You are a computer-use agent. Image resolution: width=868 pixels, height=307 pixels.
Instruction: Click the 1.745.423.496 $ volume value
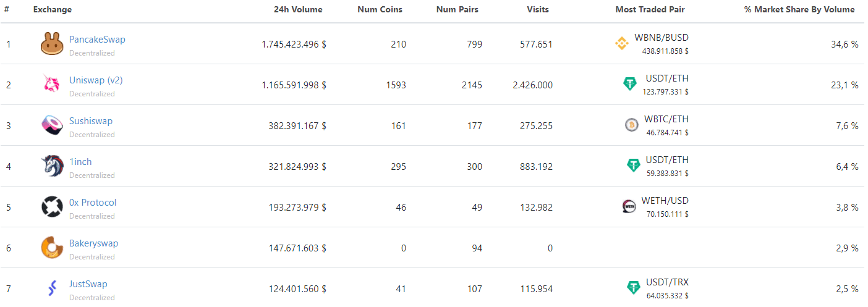pyautogui.click(x=294, y=44)
